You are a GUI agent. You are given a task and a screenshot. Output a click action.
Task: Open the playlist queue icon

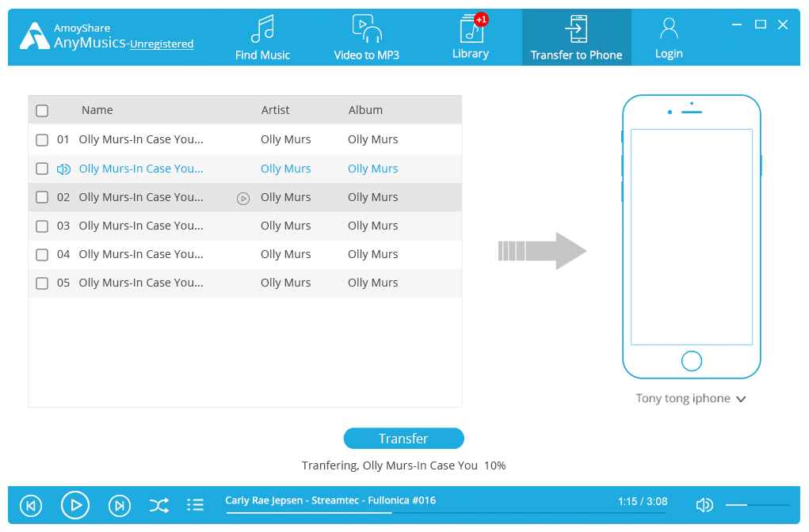(195, 505)
